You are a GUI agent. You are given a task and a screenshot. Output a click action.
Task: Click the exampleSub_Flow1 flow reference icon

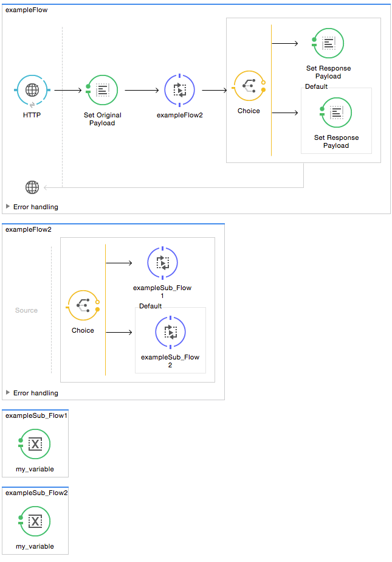click(x=162, y=263)
